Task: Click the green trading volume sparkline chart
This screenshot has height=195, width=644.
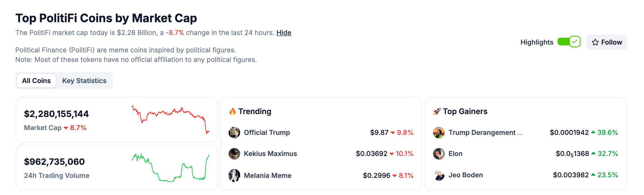Action: (x=171, y=167)
